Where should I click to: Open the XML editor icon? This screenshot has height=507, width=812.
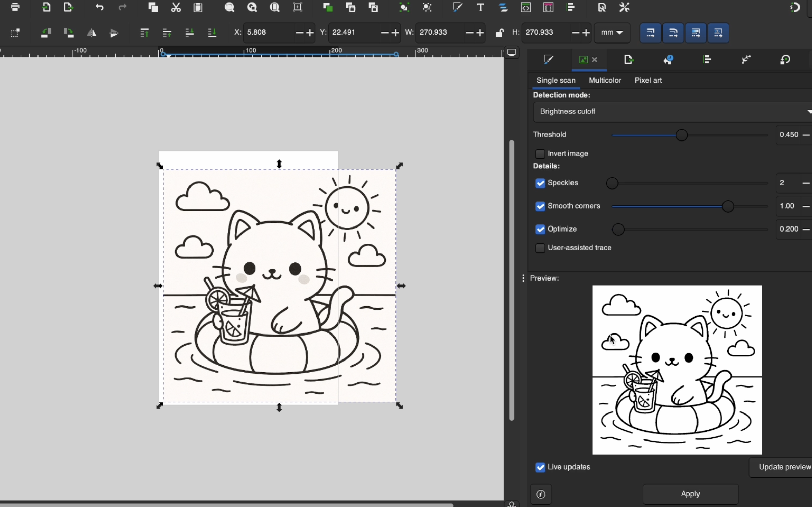pyautogui.click(x=526, y=7)
